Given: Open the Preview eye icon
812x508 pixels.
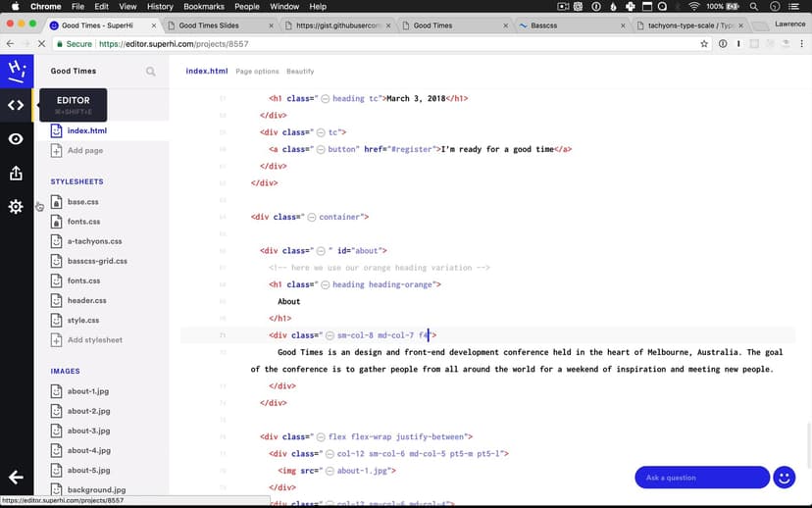Looking at the screenshot, I should 16,139.
